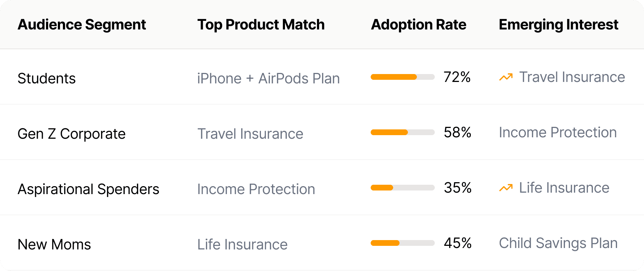This screenshot has width=644, height=271.
Task: Click the 72% adoption rate value
Action: coord(457,77)
